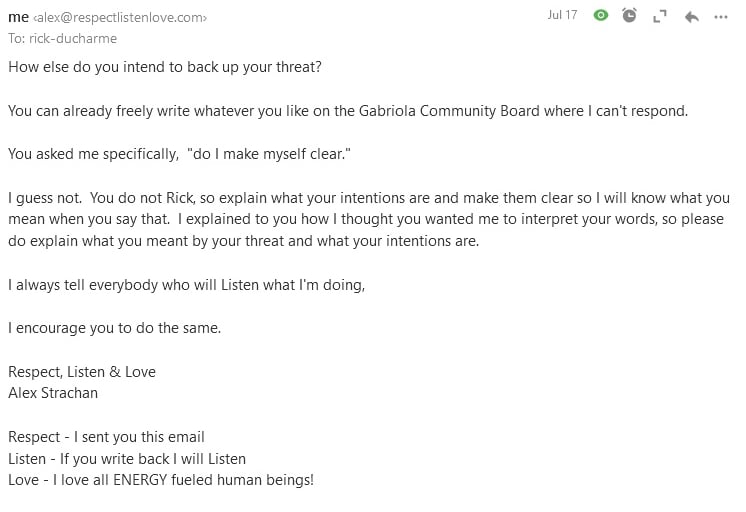
Task: Click the line "How else do you intend"
Action: point(165,67)
